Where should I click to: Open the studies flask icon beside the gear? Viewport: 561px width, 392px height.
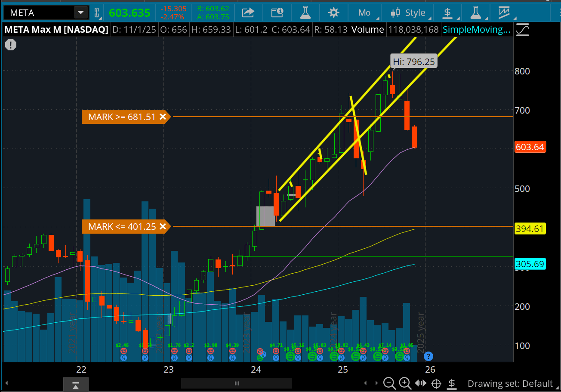click(305, 12)
